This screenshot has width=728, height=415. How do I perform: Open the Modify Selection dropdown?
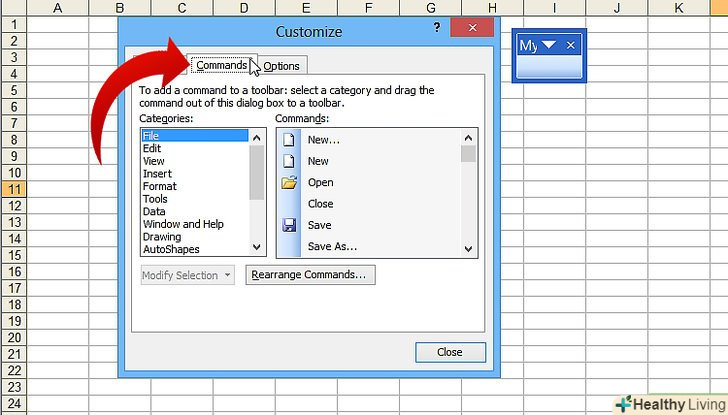[x=188, y=275]
